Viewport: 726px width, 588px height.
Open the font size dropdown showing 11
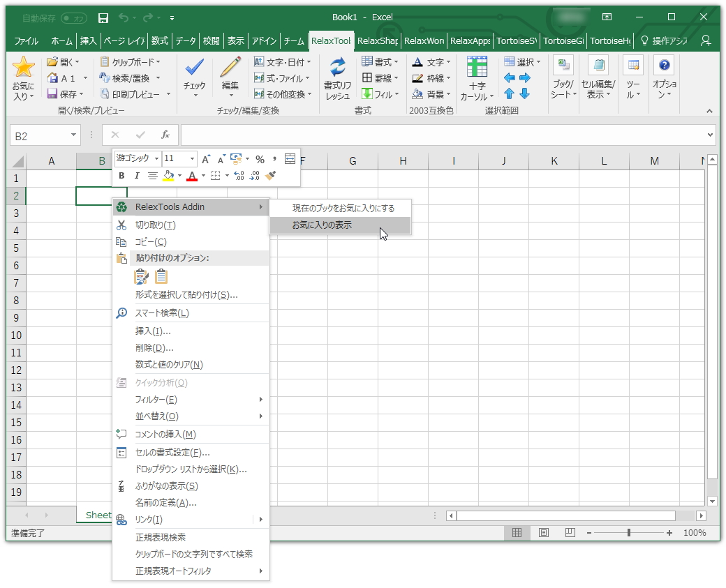click(x=192, y=158)
